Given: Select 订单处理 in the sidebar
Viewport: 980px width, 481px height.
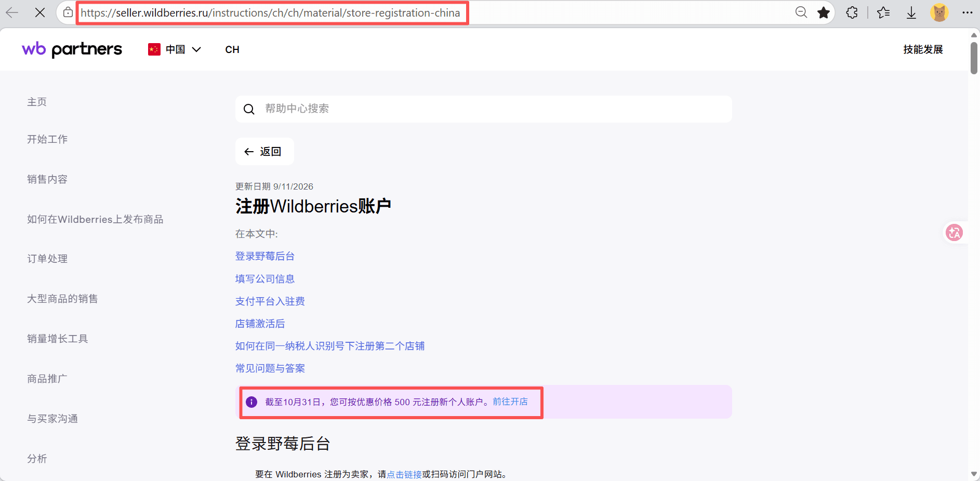Looking at the screenshot, I should [x=47, y=259].
